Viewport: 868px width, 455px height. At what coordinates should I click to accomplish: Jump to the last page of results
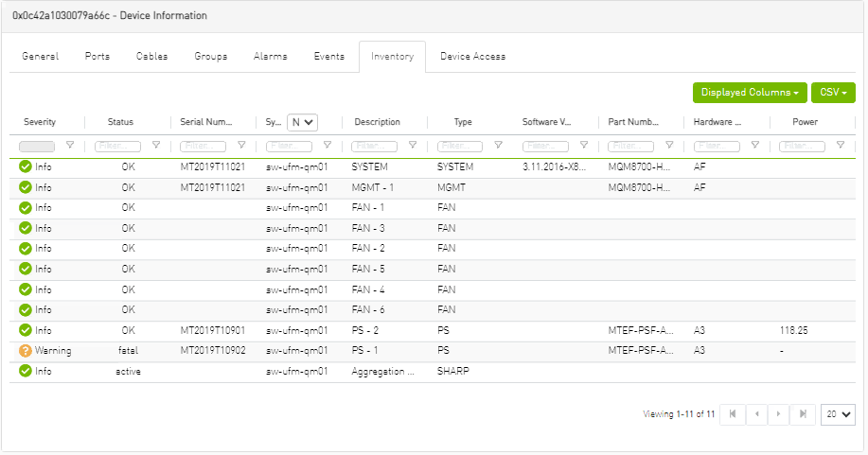804,414
